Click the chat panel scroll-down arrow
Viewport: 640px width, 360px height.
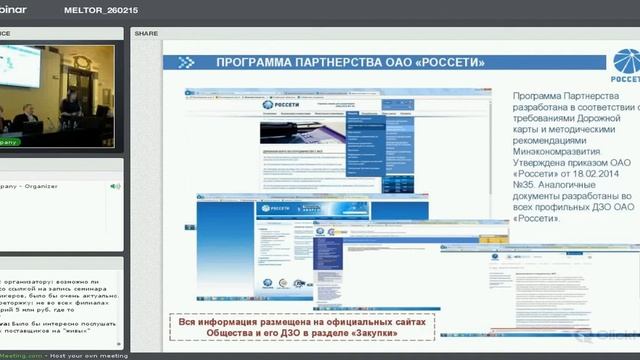coord(119,344)
